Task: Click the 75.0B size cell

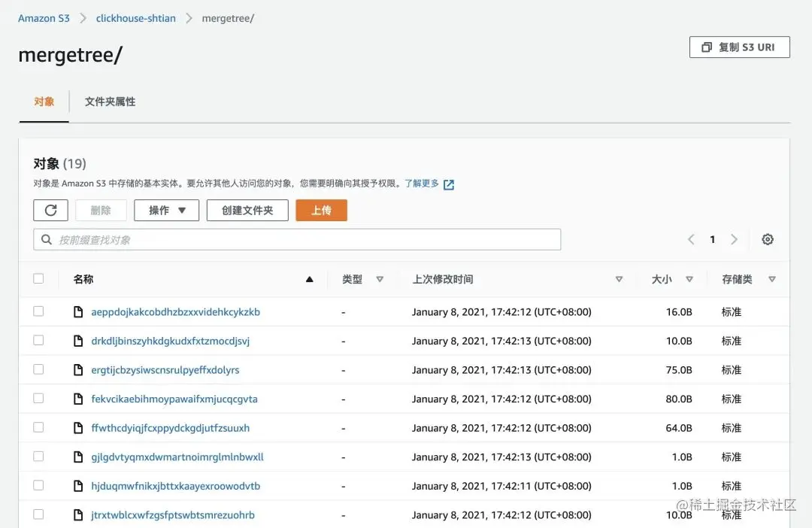Action: 679,370
